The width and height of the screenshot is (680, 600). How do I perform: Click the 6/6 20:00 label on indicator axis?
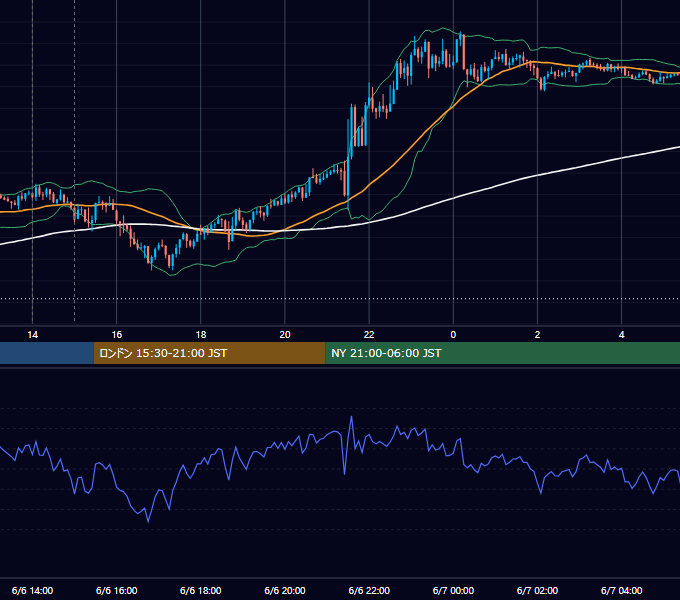(285, 590)
